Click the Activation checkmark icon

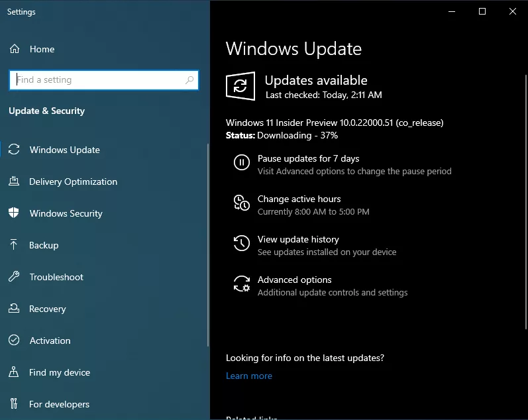click(x=14, y=341)
